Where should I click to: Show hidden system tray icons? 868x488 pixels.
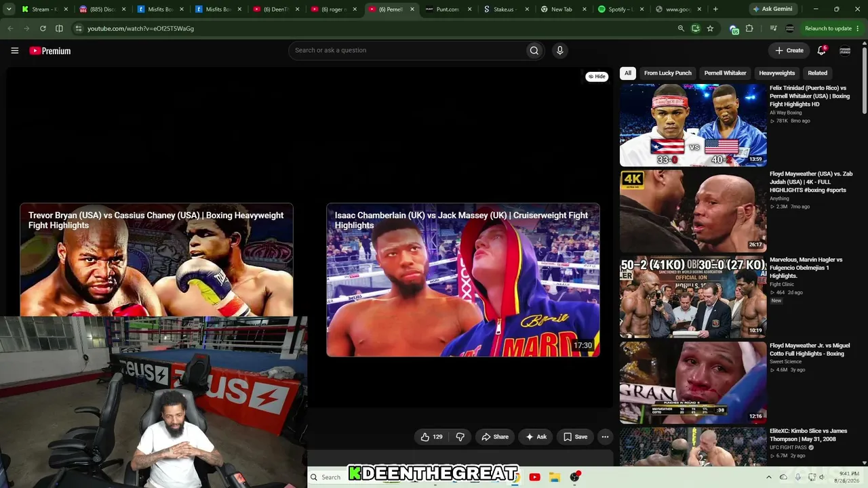click(x=769, y=477)
